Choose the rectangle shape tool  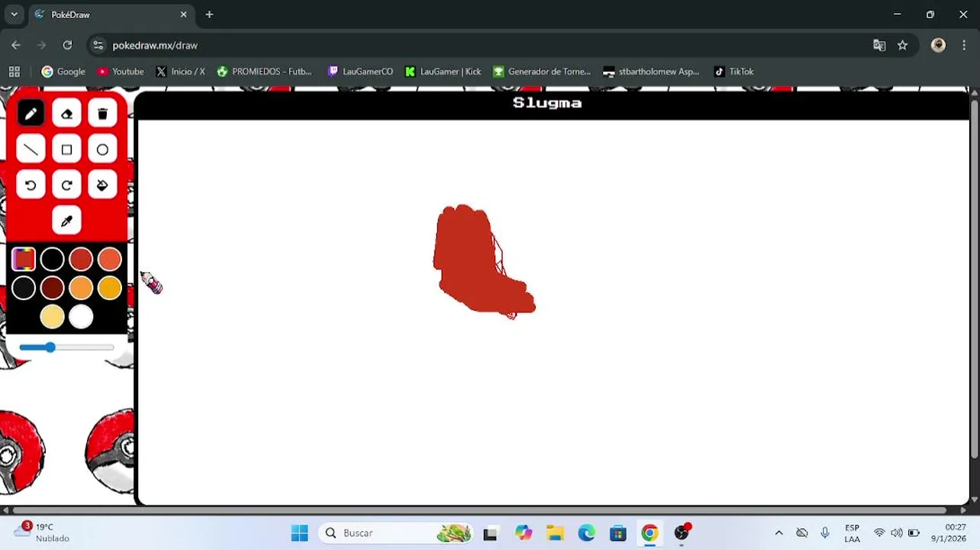click(66, 150)
